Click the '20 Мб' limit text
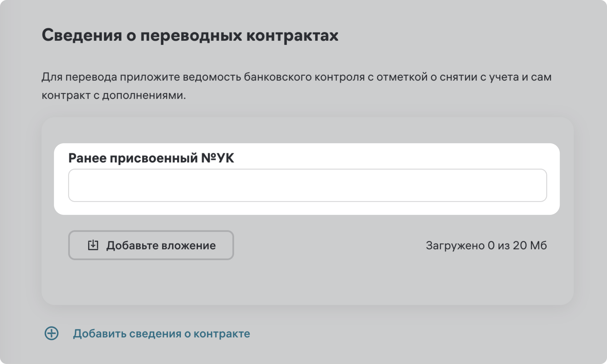Image resolution: width=607 pixels, height=364 pixels. (529, 246)
